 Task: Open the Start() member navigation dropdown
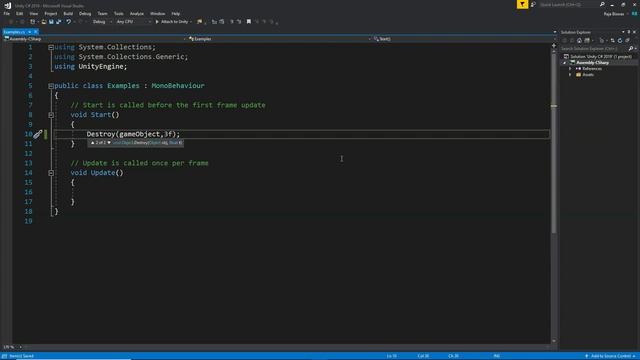(463, 39)
